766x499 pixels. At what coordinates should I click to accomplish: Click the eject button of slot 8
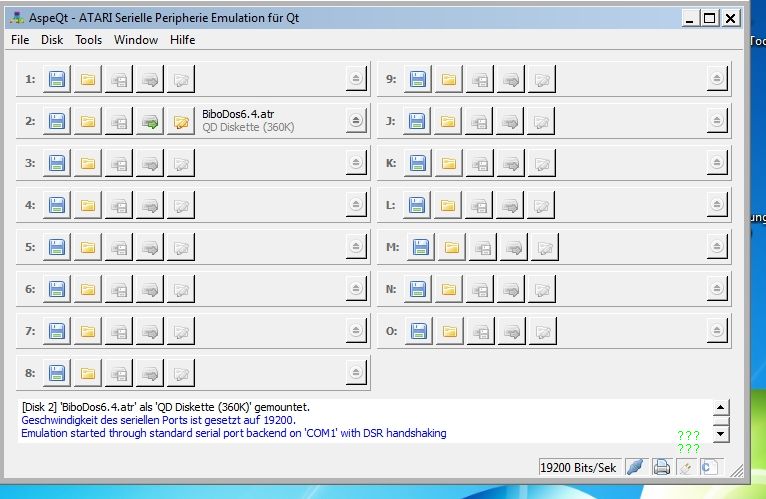click(356, 372)
